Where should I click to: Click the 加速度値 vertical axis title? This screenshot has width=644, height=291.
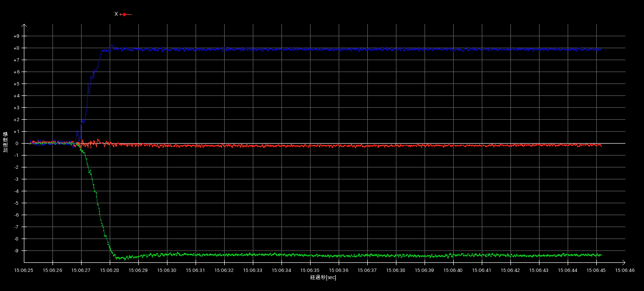click(6, 142)
